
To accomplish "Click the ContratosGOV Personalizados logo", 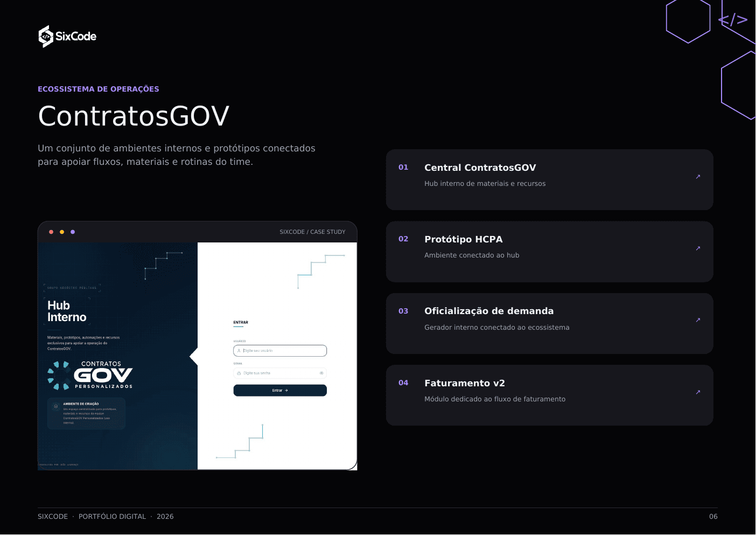I will pos(90,375).
